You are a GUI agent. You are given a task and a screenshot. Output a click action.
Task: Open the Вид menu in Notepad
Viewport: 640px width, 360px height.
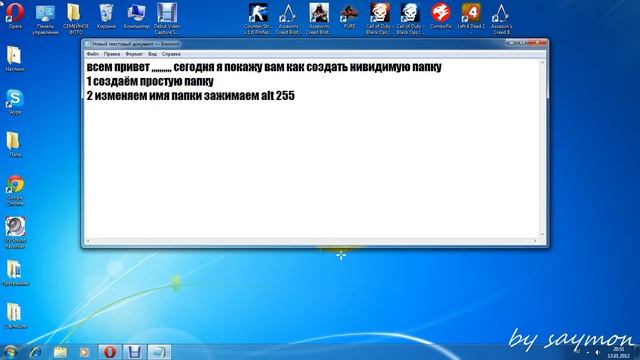152,54
